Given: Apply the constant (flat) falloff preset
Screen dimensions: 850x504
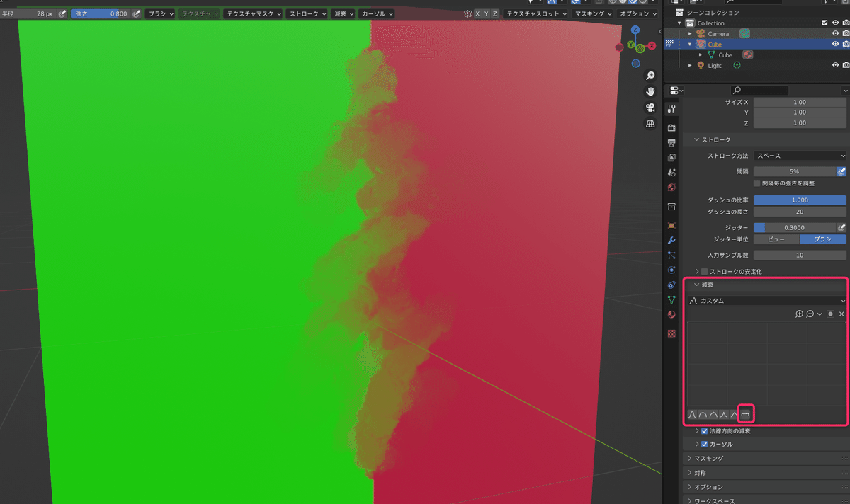Looking at the screenshot, I should (x=745, y=414).
